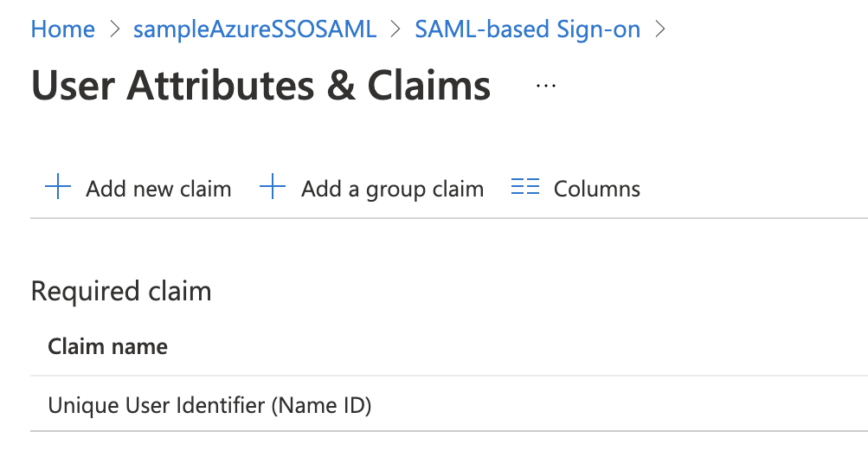Viewport: 868px width, 451px height.
Task: Click the Required claim section heading
Action: (121, 292)
